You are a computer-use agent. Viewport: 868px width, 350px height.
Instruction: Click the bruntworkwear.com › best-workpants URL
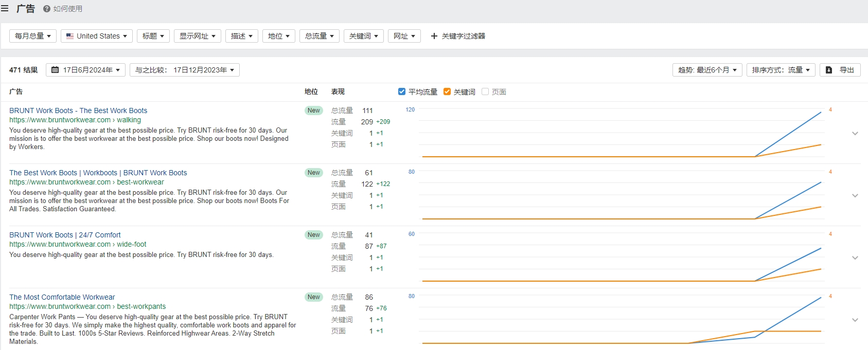click(x=87, y=306)
